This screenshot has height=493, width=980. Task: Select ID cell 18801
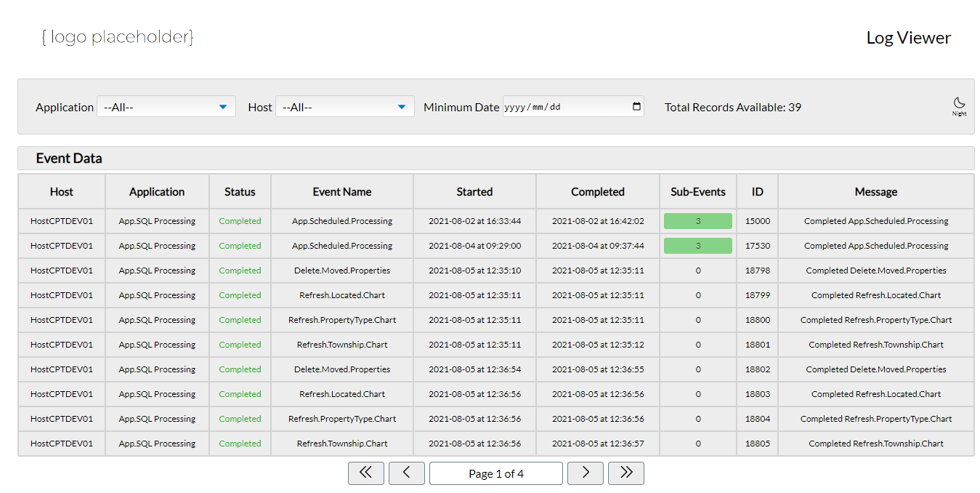tap(758, 345)
